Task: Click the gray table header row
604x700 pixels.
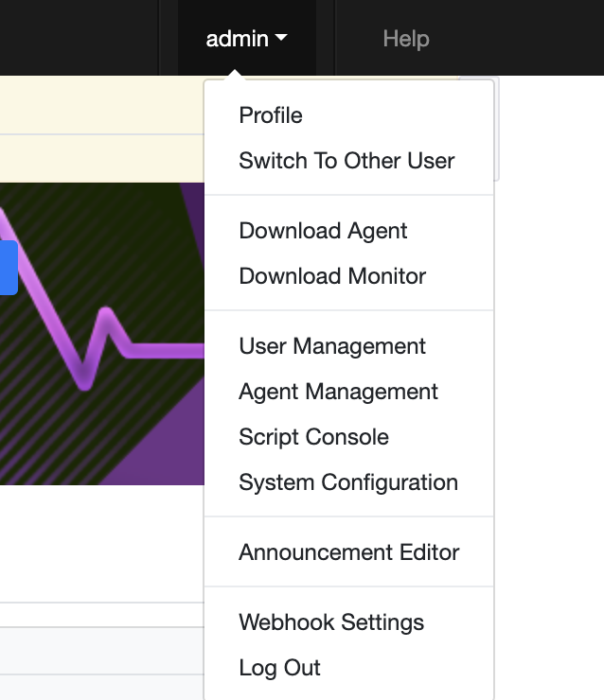Action: 102,651
